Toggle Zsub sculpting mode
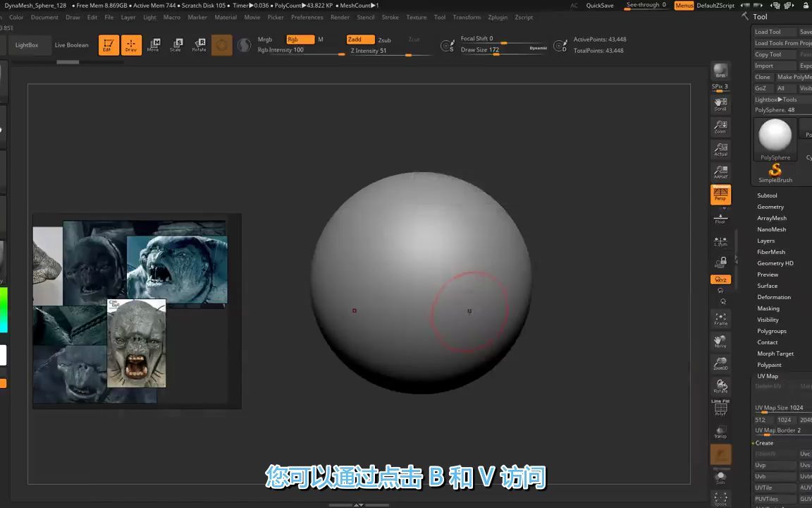 tap(384, 40)
